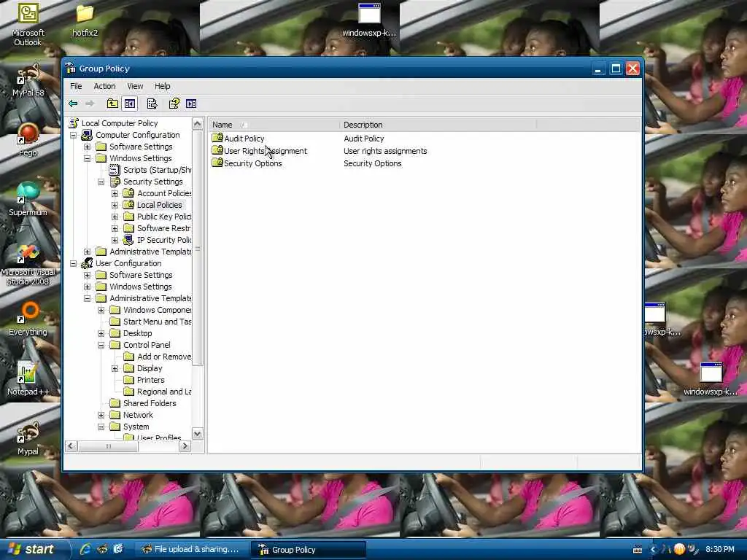747x560 pixels.
Task: Open Microsoft Outlook desktop icon
Action: (28, 24)
